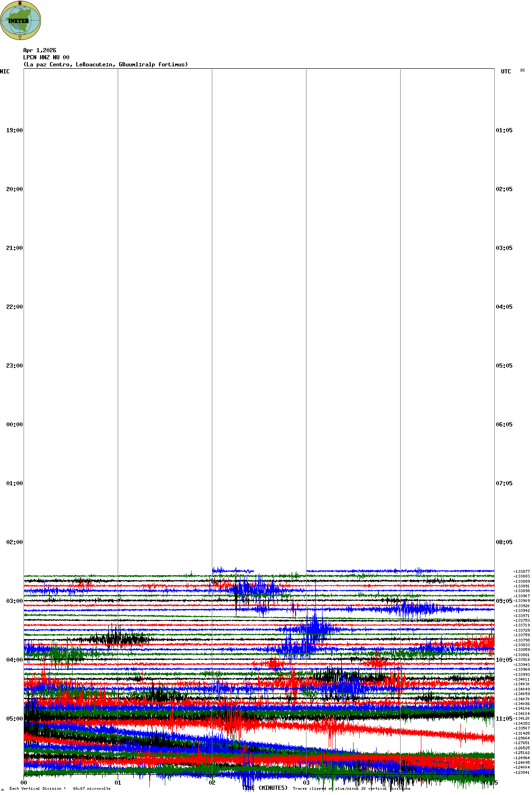Screen dimensions: 532x795
Task: Click the INETER logo
Action: (21, 20)
